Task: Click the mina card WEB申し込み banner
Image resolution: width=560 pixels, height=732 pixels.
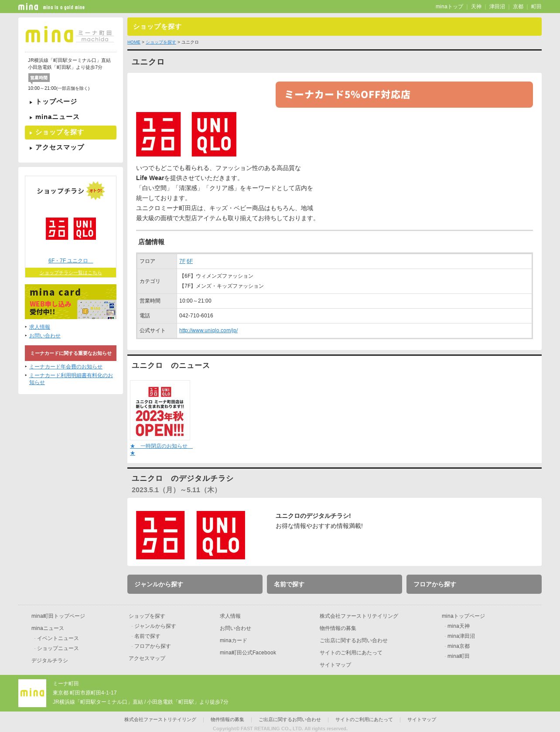Action: click(71, 302)
